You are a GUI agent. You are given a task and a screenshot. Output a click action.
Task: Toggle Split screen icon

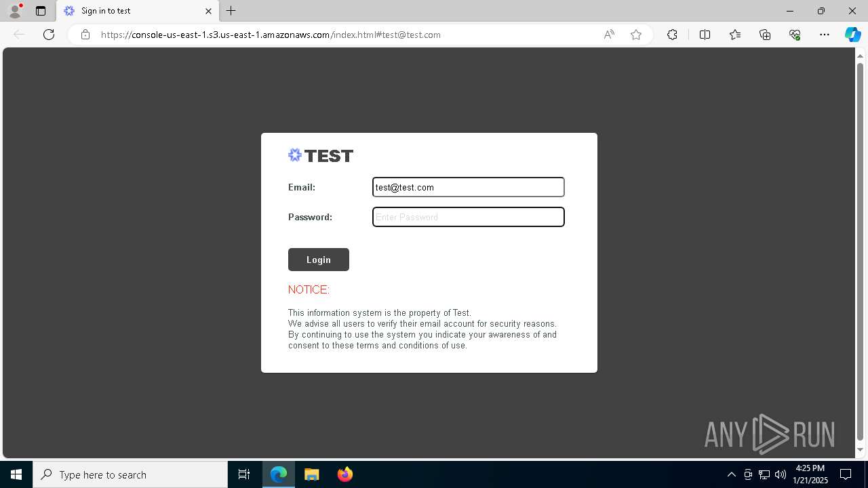[x=705, y=35]
